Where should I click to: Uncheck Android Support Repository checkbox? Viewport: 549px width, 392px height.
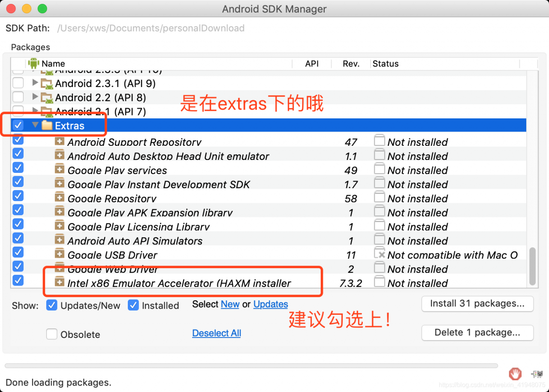[18, 139]
